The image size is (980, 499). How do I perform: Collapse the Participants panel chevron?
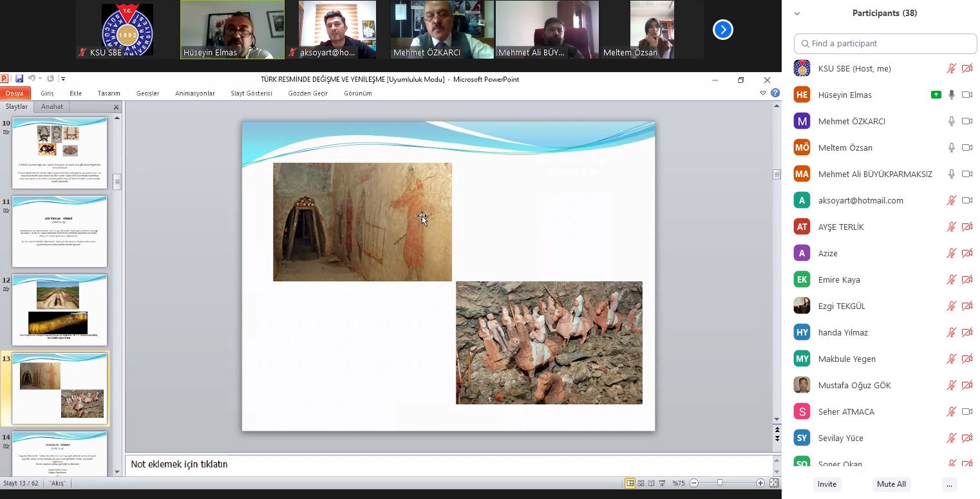click(x=797, y=14)
